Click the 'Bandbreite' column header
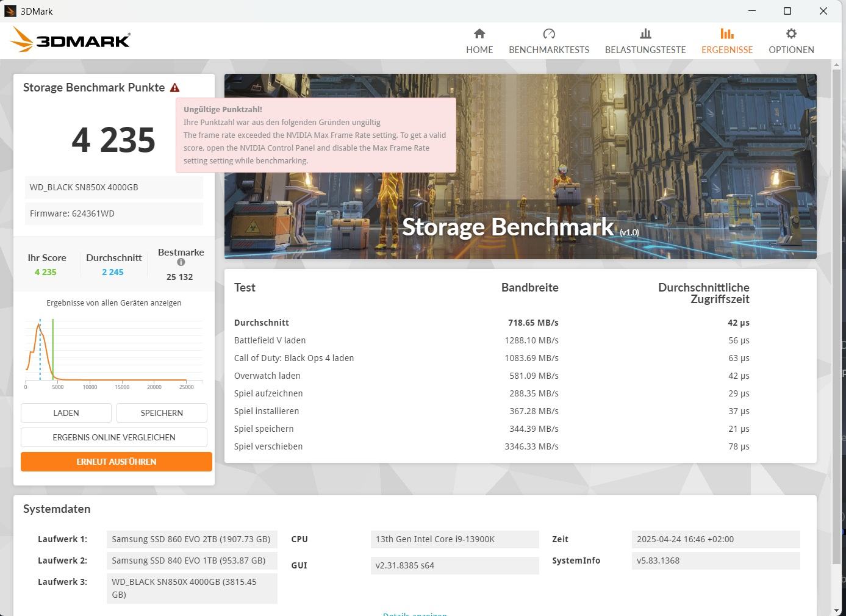This screenshot has width=846, height=616. (x=530, y=287)
